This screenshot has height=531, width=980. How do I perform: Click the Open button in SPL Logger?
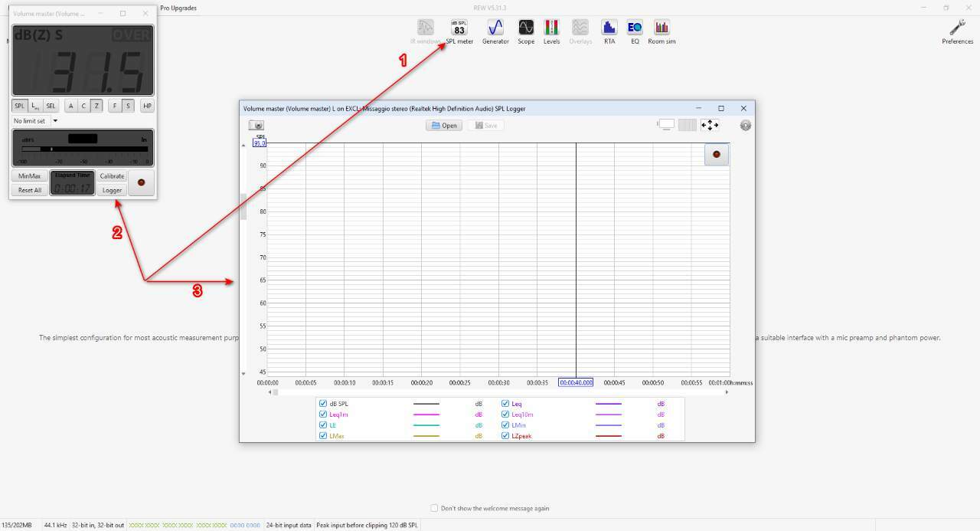pos(444,126)
